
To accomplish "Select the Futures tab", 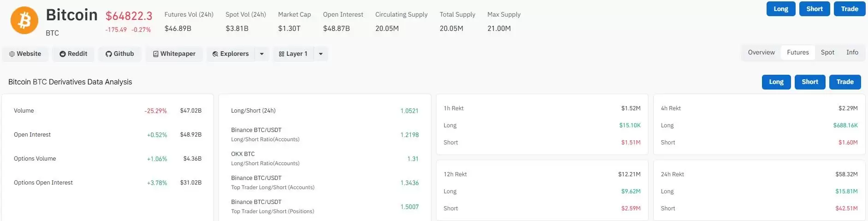I will pyautogui.click(x=797, y=53).
